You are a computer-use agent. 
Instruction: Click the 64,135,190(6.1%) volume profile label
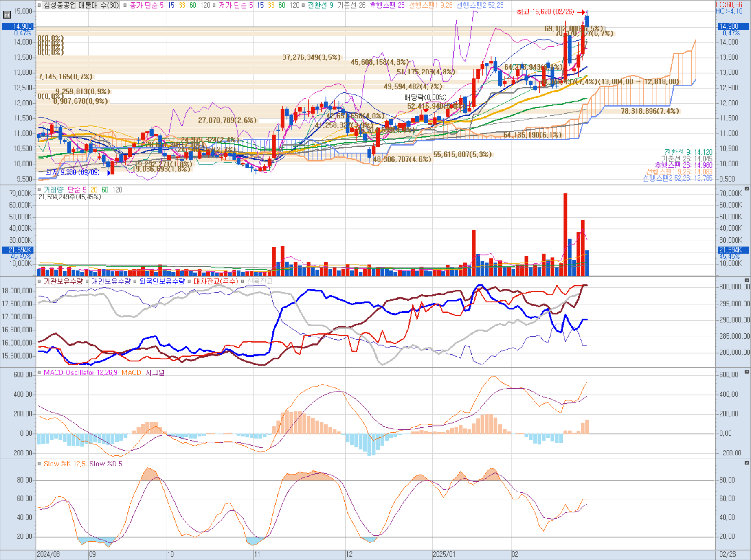[532, 135]
